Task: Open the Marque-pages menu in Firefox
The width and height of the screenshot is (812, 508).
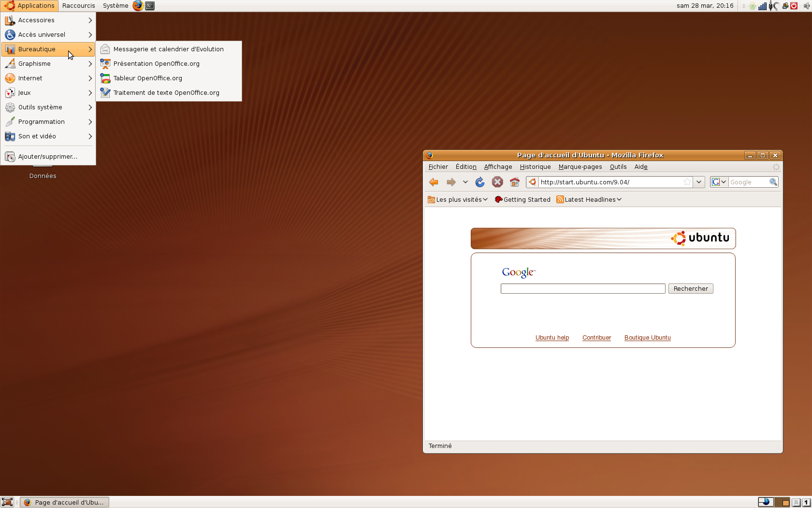Action: [580, 167]
